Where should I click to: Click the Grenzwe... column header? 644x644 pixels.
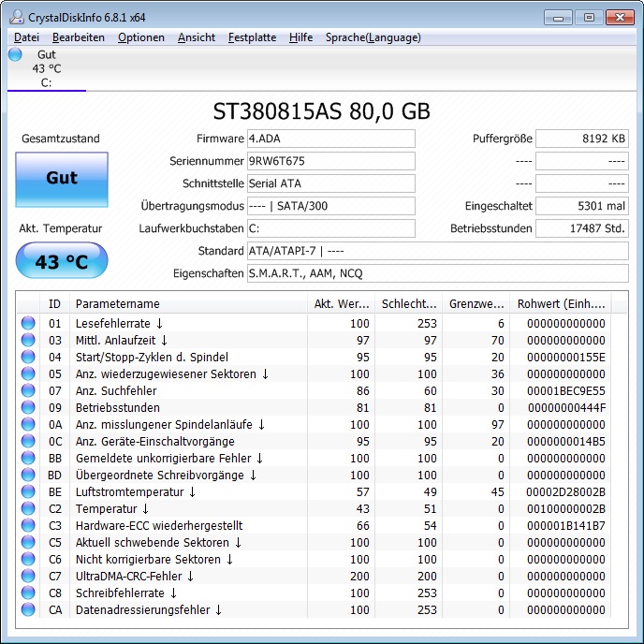pos(476,304)
